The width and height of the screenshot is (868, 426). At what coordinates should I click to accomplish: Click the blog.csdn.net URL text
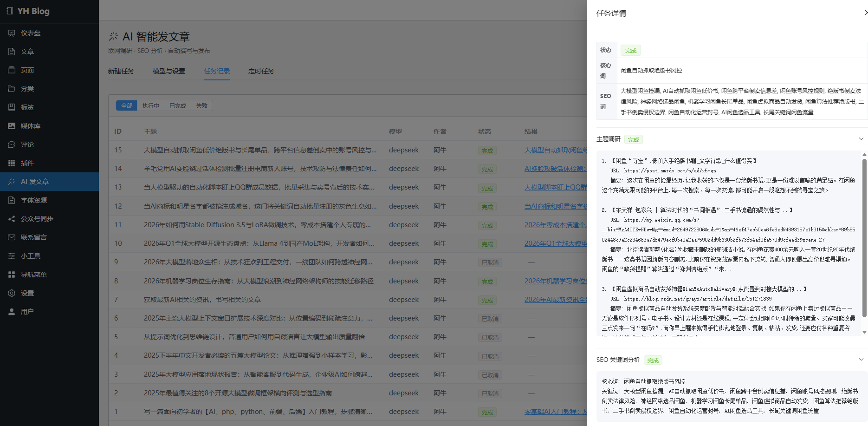tap(698, 299)
